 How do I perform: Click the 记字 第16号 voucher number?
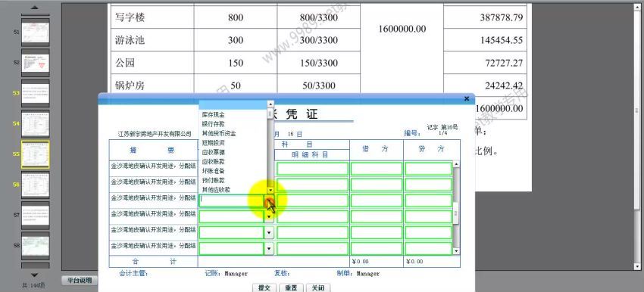tap(442, 127)
